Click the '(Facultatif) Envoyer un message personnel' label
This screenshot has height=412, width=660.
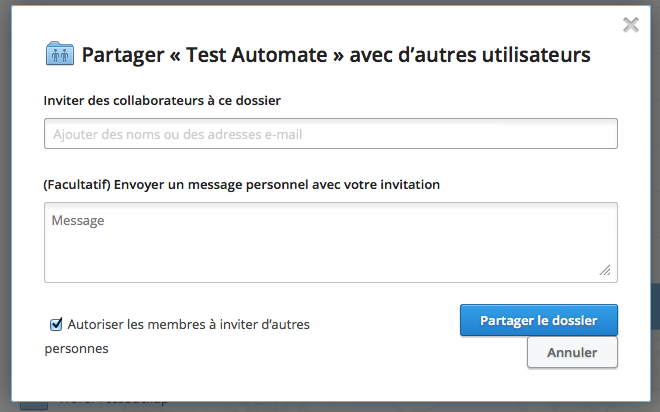[x=242, y=184]
